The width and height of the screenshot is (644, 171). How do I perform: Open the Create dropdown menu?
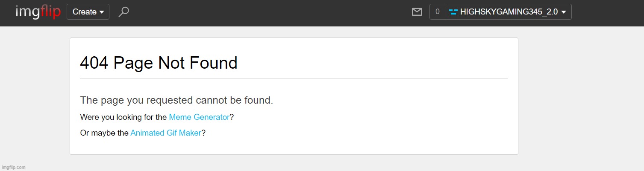click(88, 12)
